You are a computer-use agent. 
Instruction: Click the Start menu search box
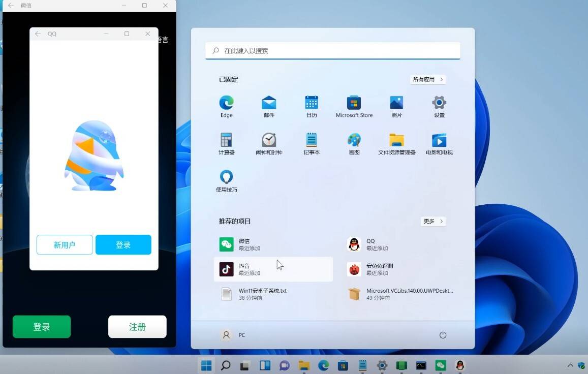tap(333, 51)
